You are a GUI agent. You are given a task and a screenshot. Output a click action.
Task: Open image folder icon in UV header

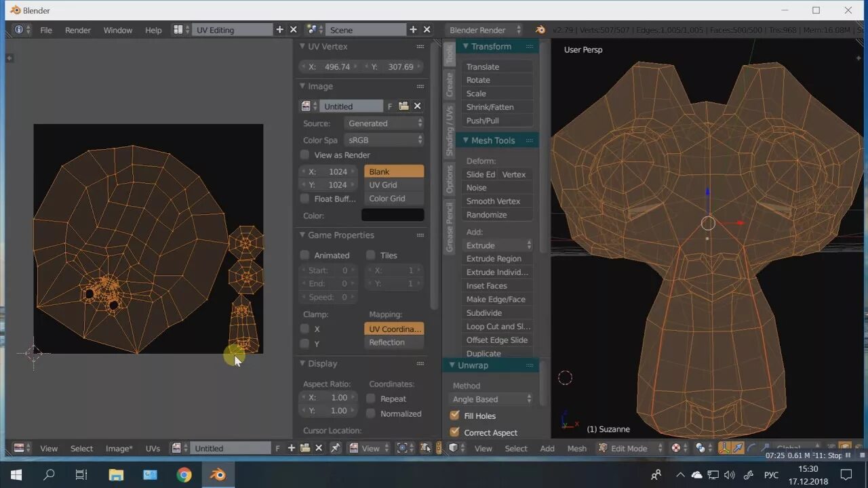click(305, 448)
